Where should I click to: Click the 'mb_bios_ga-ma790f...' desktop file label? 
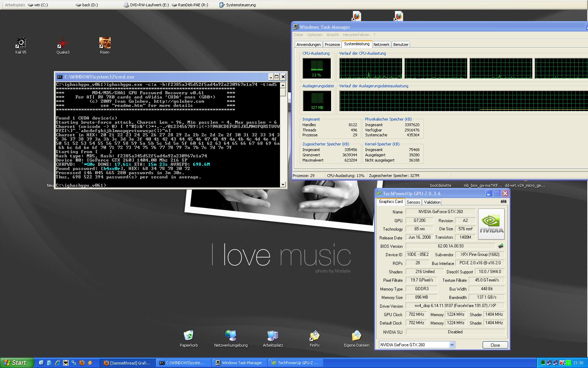point(483,185)
